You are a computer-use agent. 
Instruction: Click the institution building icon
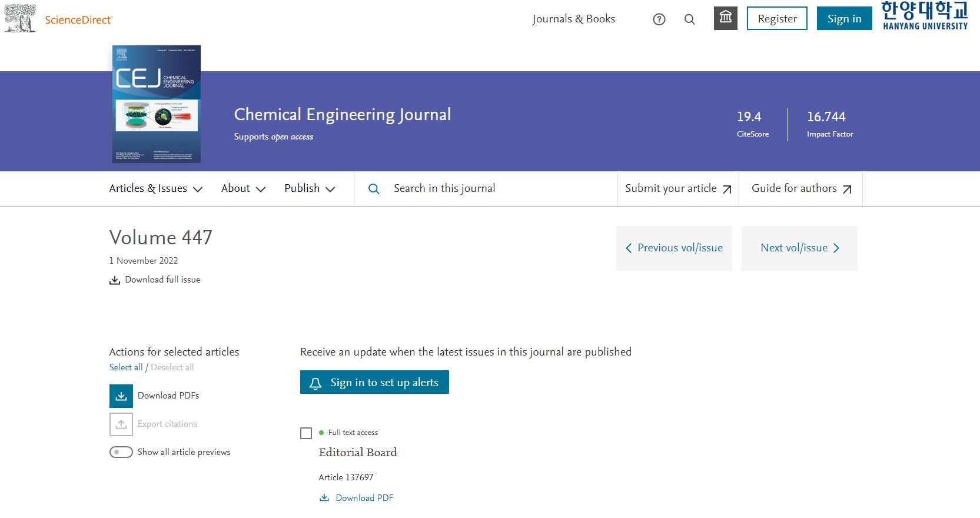click(x=726, y=18)
